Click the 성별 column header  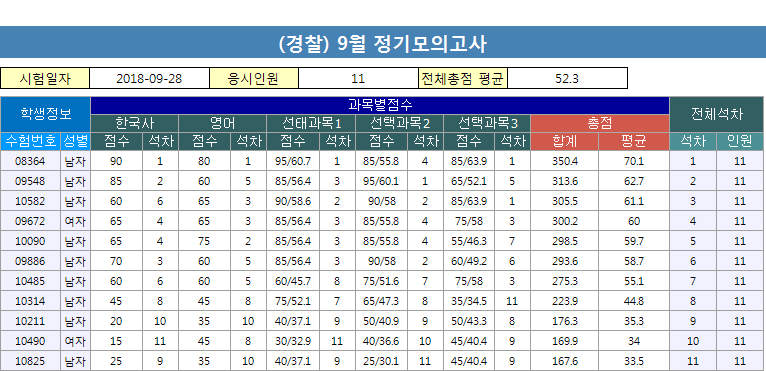(76, 142)
